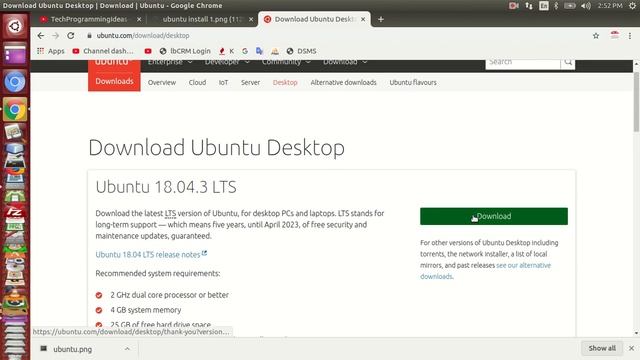
Task: Open the downloaded ubuntu.png file
Action: [x=72, y=349]
